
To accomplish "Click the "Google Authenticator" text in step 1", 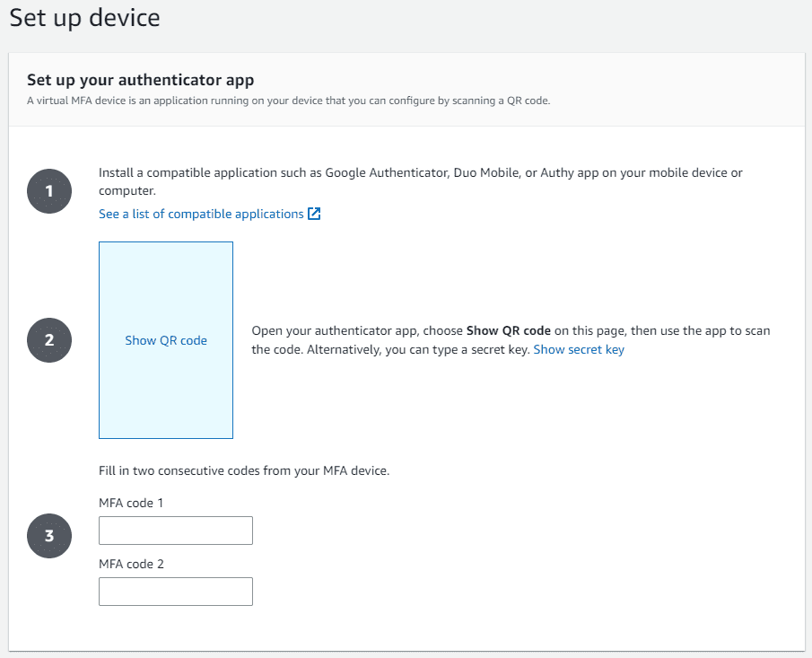I will pos(383,172).
